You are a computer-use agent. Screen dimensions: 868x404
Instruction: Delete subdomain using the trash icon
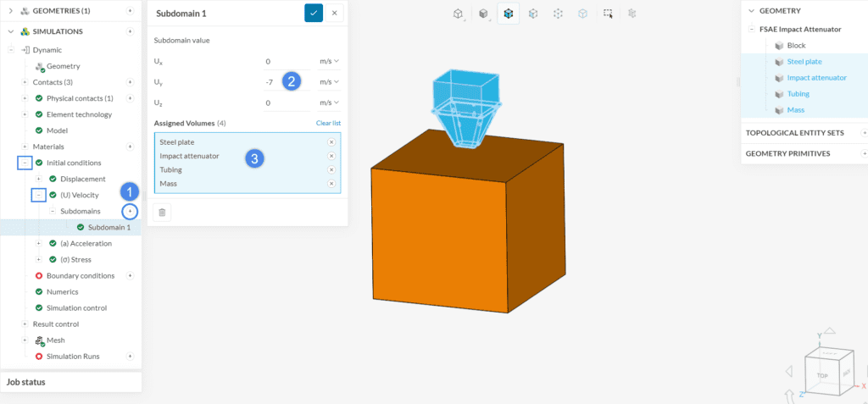[162, 212]
